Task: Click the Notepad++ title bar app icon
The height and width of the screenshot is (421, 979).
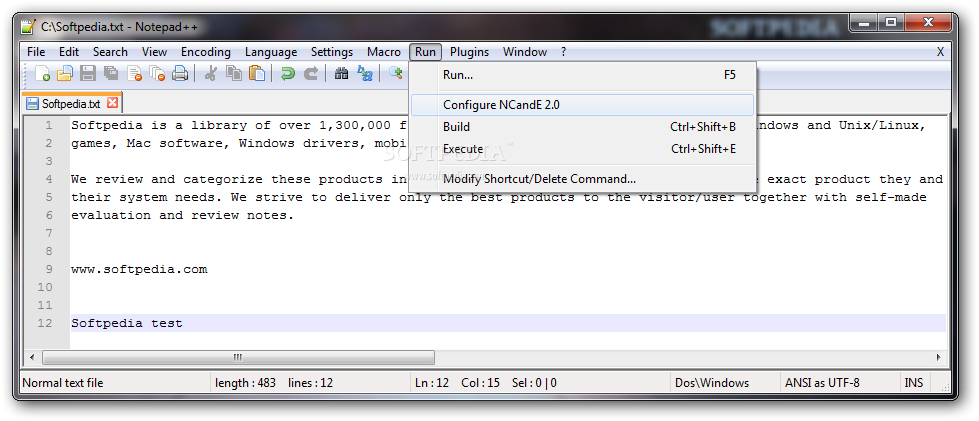Action: [x=28, y=27]
